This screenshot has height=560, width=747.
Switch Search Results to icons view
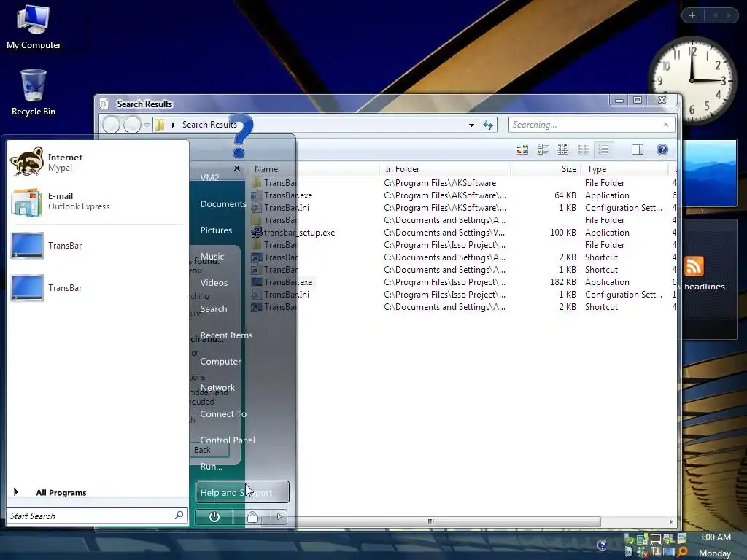562,149
